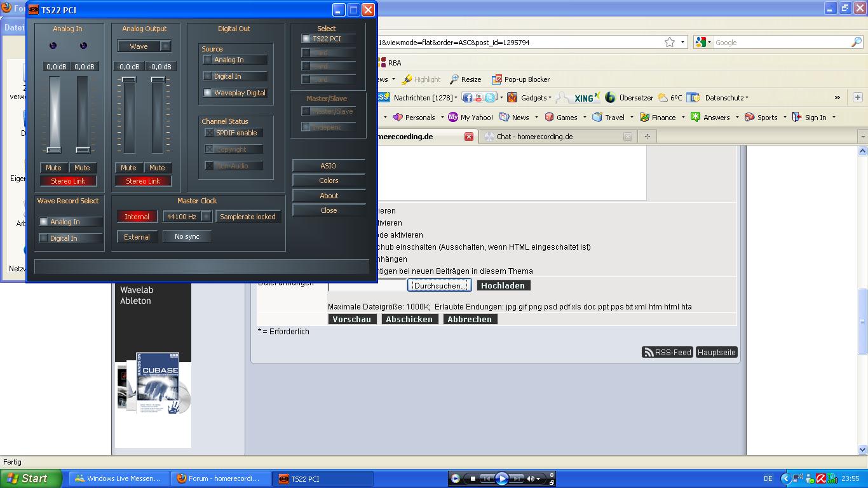Click the Durchsuchen... button
Viewport: 868px width, 488px height.
tap(440, 286)
